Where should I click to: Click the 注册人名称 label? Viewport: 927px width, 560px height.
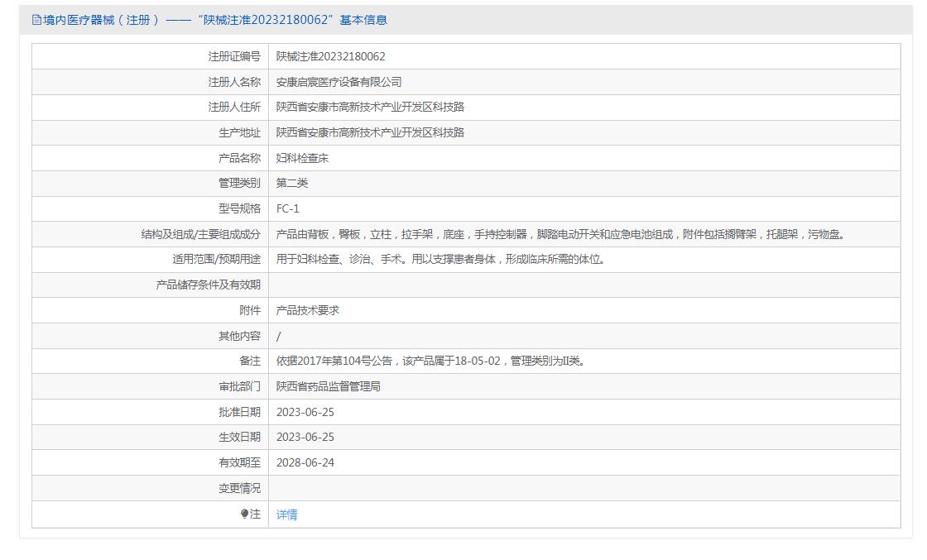234,82
